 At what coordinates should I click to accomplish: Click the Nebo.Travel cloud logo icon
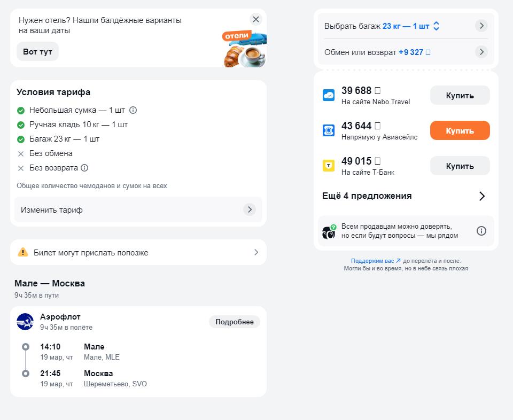(x=329, y=95)
